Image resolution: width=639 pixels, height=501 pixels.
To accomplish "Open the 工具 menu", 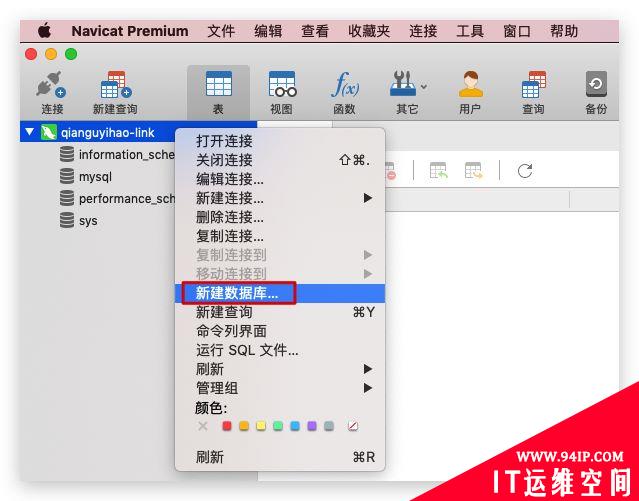I will 470,31.
